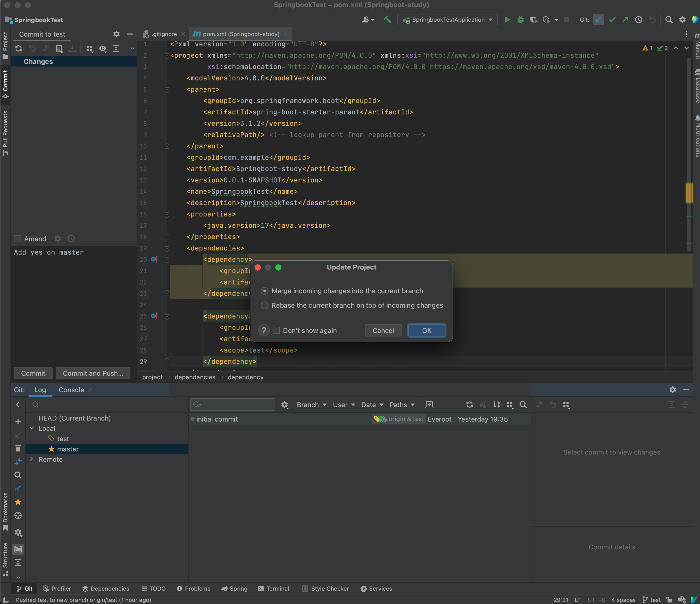Open Git Show History clock icon
The height and width of the screenshot is (604, 700).
[638, 20]
